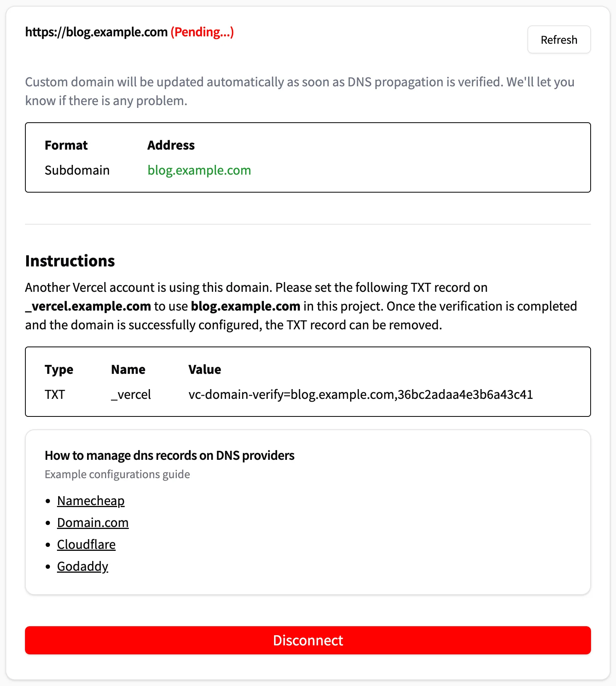The image size is (616, 686).
Task: Select the TXT record Value text
Action: click(x=360, y=394)
